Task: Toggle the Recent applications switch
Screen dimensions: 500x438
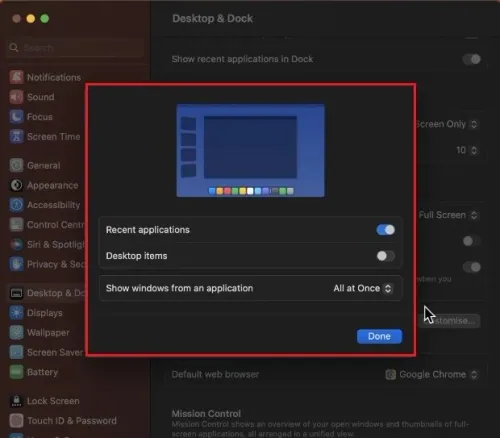Action: coord(386,230)
